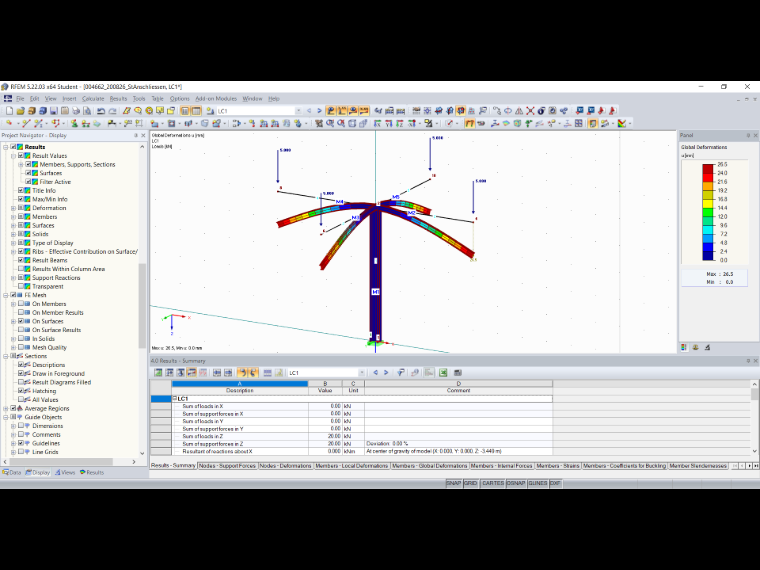This screenshot has width=760, height=570.
Task: Click Export to Excel icon in results toolbar
Action: (x=443, y=373)
